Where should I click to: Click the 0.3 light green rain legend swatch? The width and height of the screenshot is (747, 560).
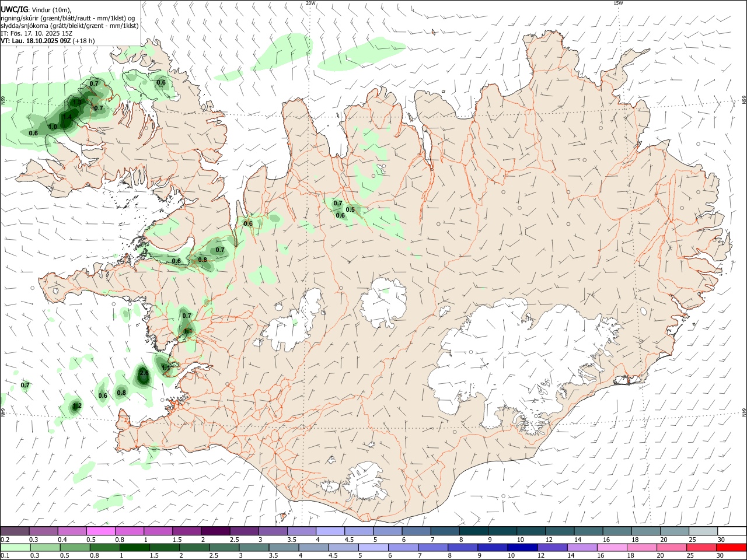[46, 548]
